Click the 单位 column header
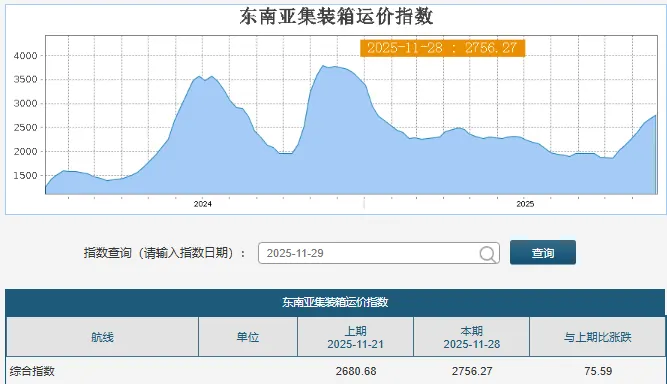 (x=248, y=337)
